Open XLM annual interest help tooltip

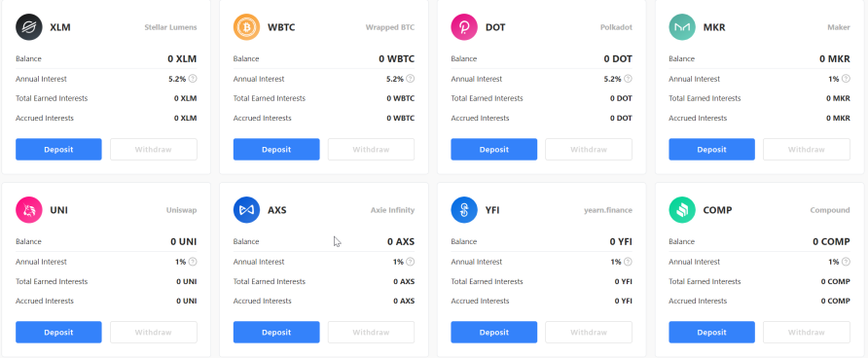point(193,79)
